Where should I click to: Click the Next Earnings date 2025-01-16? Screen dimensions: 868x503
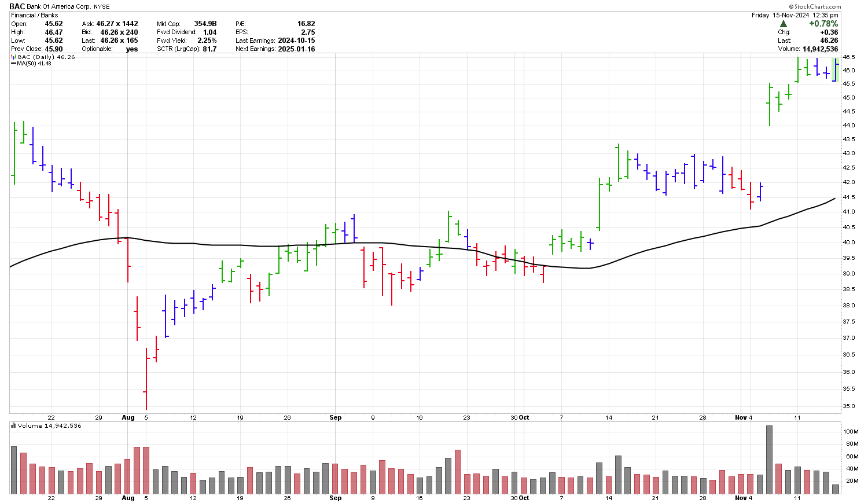click(x=296, y=49)
